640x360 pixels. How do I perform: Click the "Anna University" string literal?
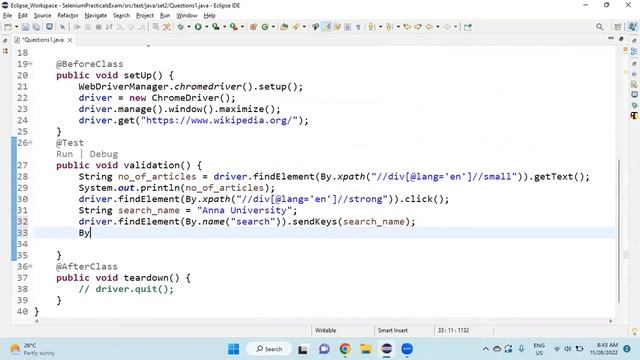click(244, 210)
